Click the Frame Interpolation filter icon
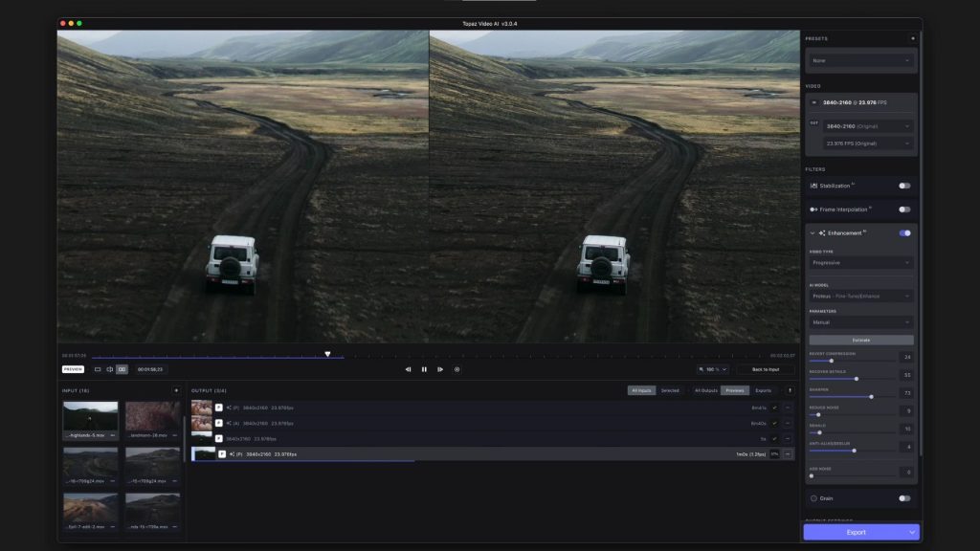Viewport: 980px width, 551px height. tap(813, 209)
